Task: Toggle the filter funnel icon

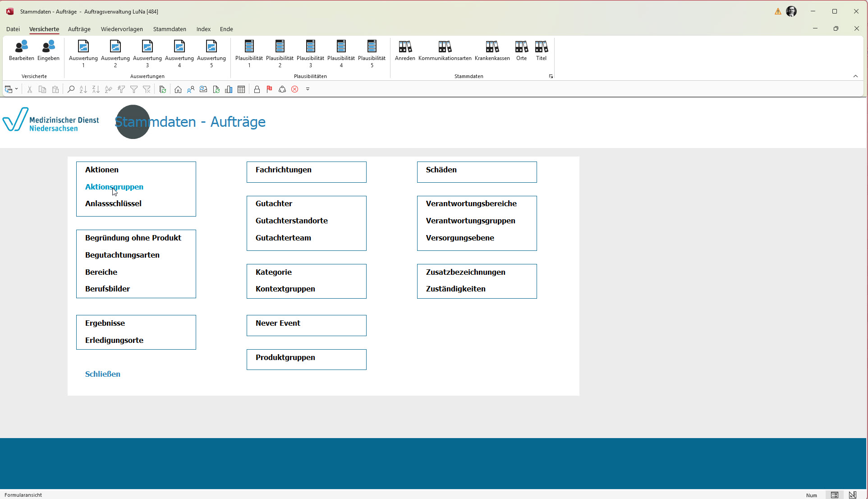Action: tap(134, 89)
